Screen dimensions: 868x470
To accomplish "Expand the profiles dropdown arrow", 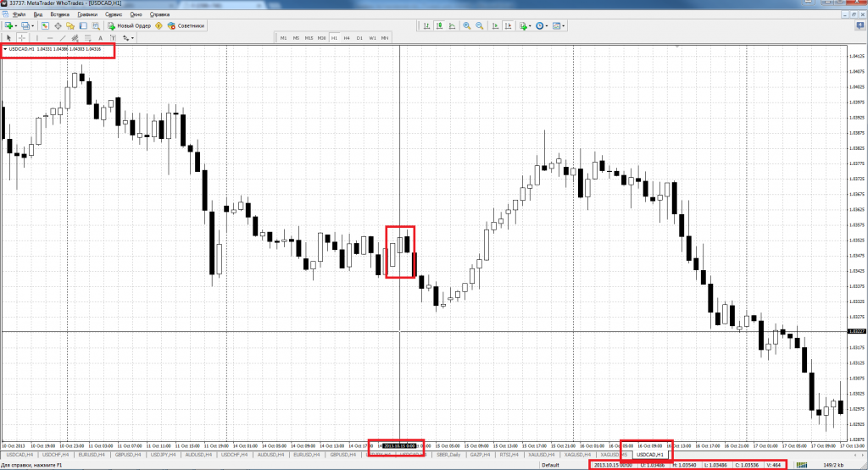I will (x=33, y=26).
